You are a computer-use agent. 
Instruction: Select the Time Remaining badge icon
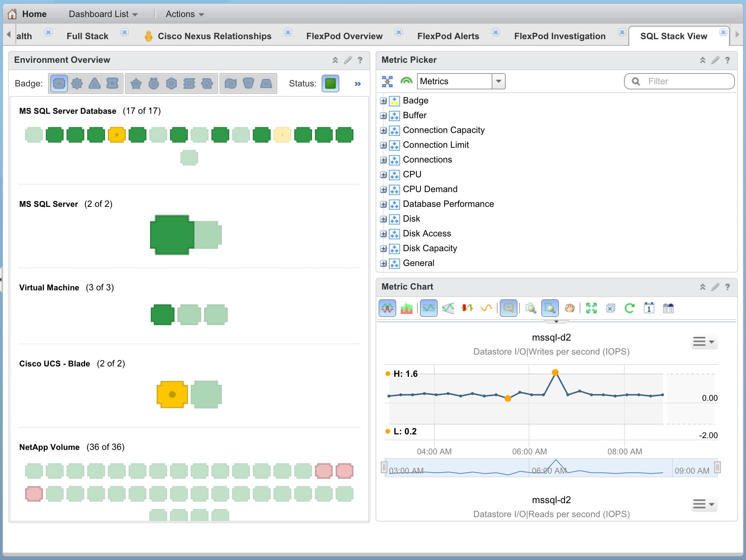pos(154,83)
